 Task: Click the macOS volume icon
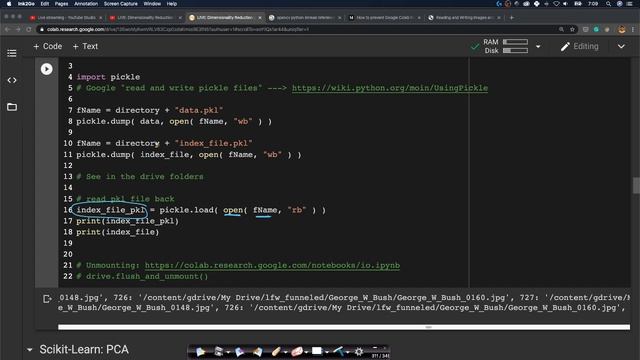click(x=565, y=4)
